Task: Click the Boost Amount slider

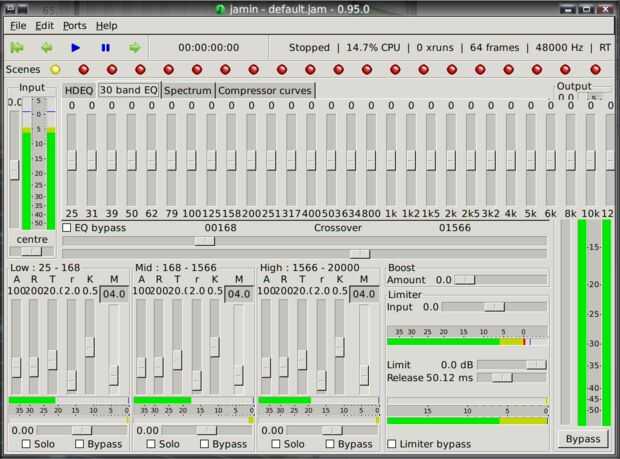Action: [464, 281]
